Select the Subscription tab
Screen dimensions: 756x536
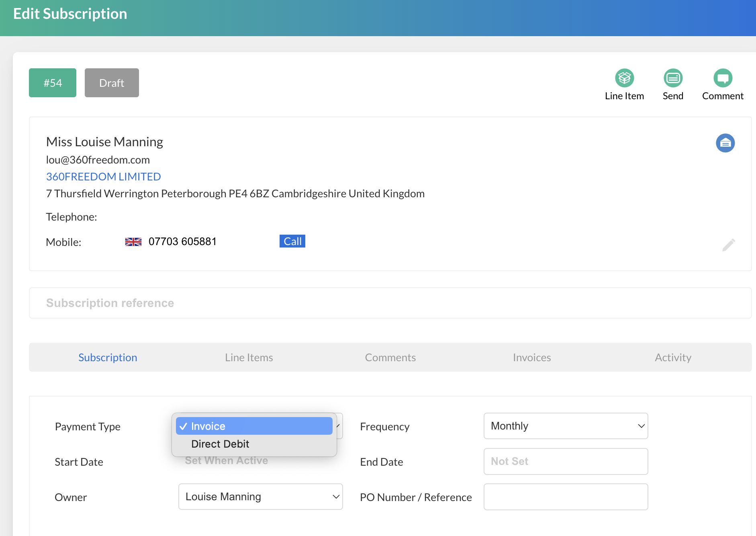click(108, 358)
